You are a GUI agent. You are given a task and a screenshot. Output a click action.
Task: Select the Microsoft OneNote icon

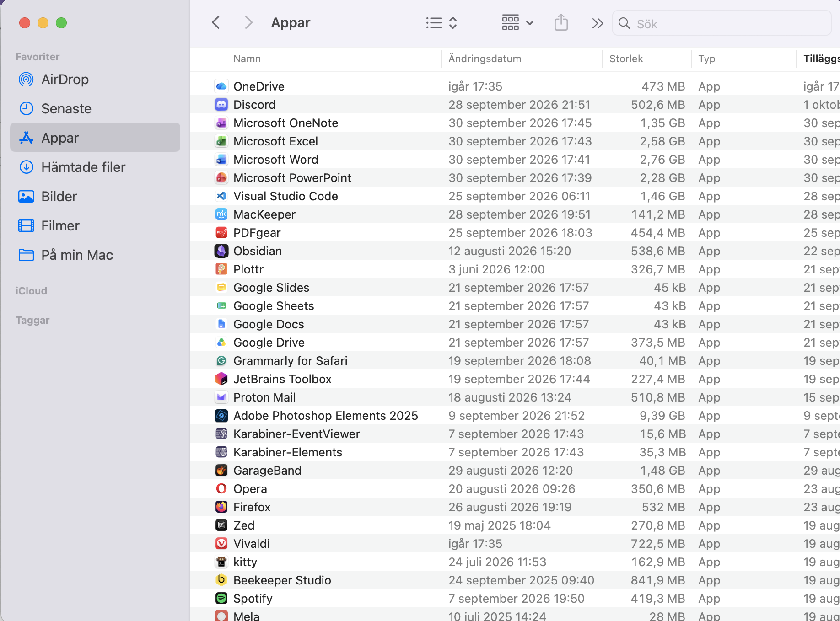pos(221,123)
